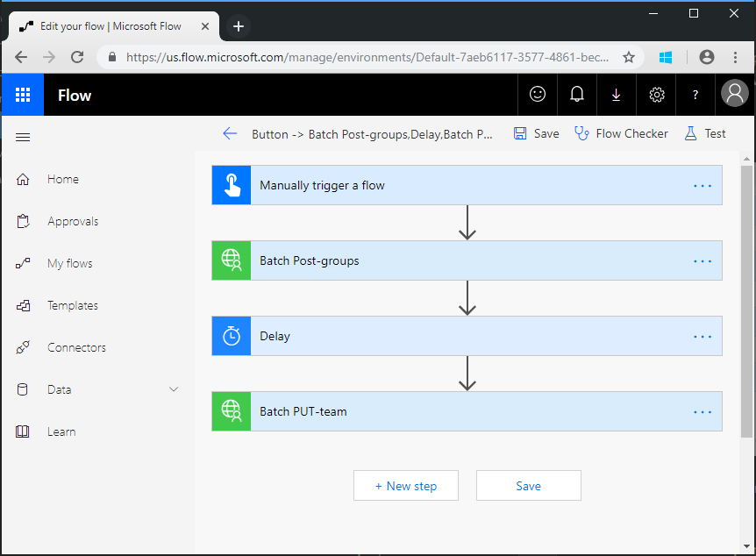
Task: Click the Test flask toolbar item
Action: tap(705, 133)
